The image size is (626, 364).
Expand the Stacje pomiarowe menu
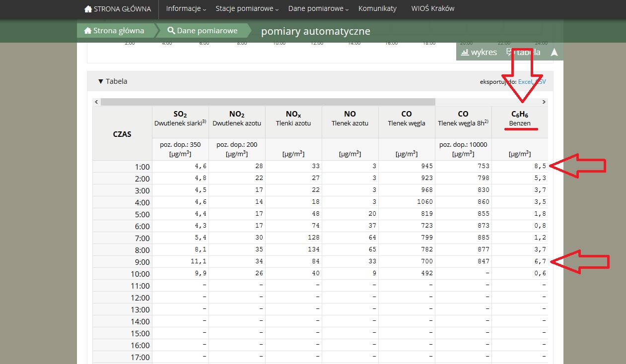click(247, 8)
